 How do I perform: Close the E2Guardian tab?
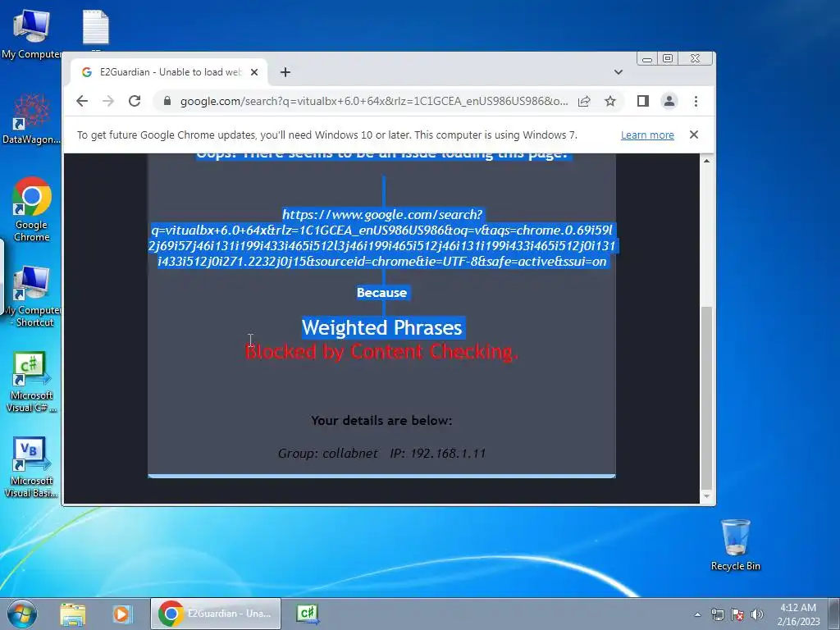point(254,72)
